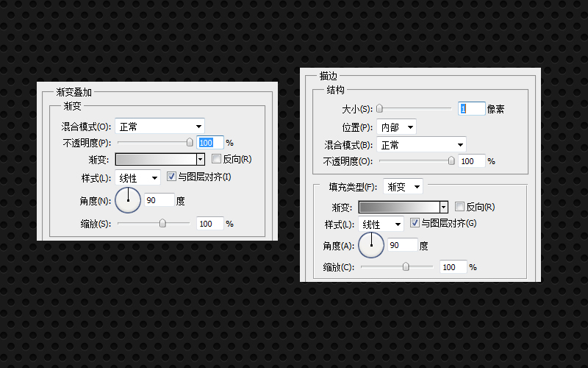Uncheck 与图层对齐(I) in 渐变叠加 panel
The height and width of the screenshot is (368, 588).
pos(172,177)
